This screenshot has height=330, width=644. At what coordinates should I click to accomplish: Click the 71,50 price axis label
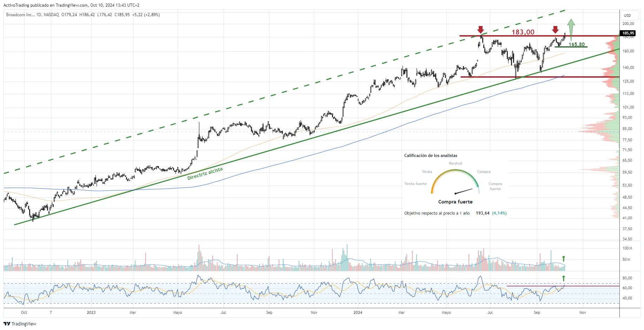click(627, 150)
